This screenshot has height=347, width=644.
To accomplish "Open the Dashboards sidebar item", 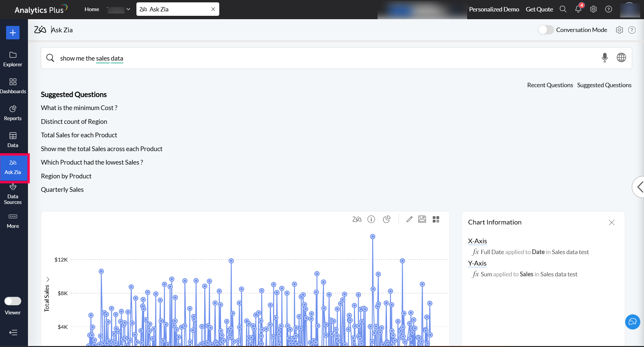I will [13, 85].
